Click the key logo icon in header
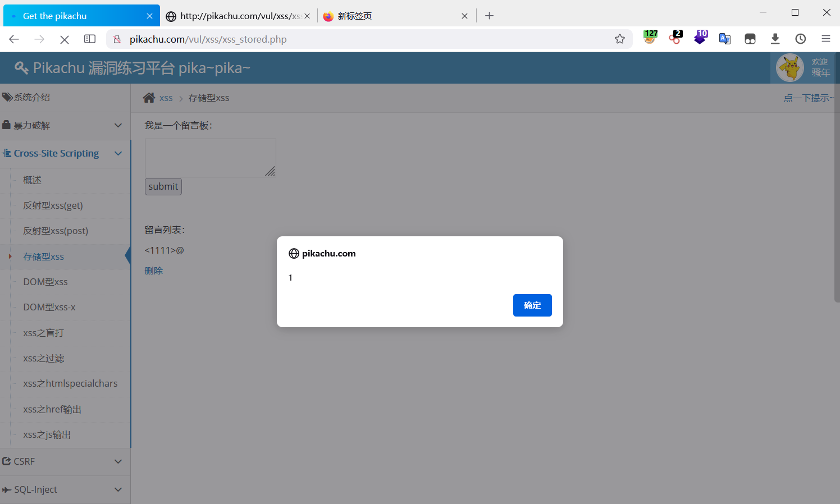 [21, 68]
